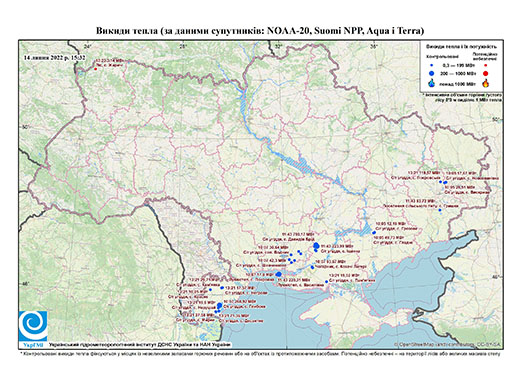
Task: Click the OpenStreetMap contributors attribution
Action: [448, 344]
